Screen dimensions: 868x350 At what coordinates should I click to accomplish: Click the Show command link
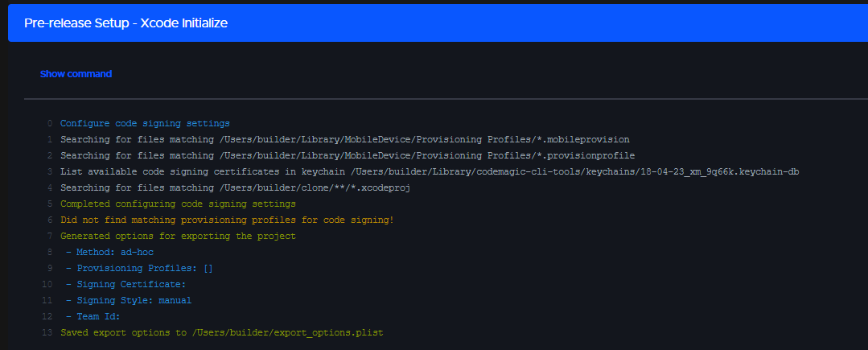(x=76, y=74)
